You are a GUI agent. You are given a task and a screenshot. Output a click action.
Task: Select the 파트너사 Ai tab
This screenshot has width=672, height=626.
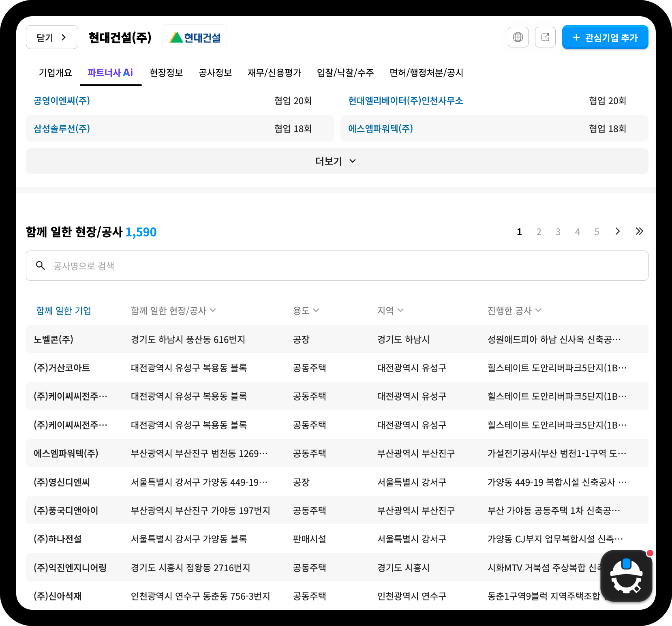click(x=110, y=73)
